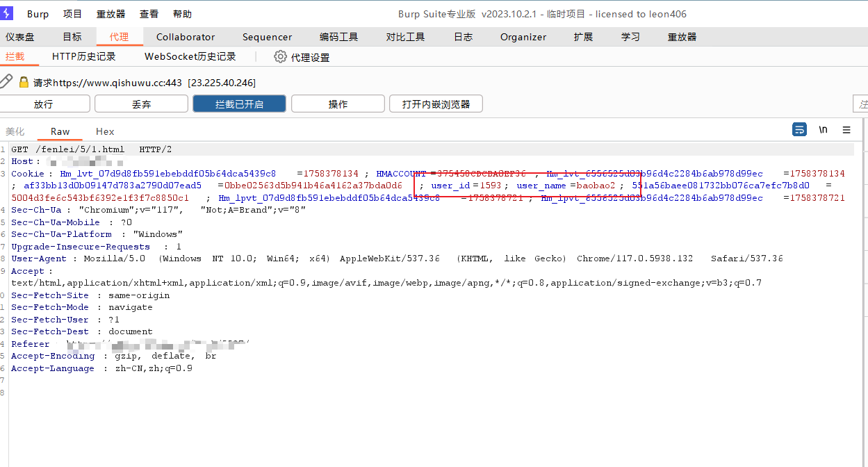Image resolution: width=868 pixels, height=467 pixels.
Task: Click the user_id cookie value 1593
Action: point(491,186)
